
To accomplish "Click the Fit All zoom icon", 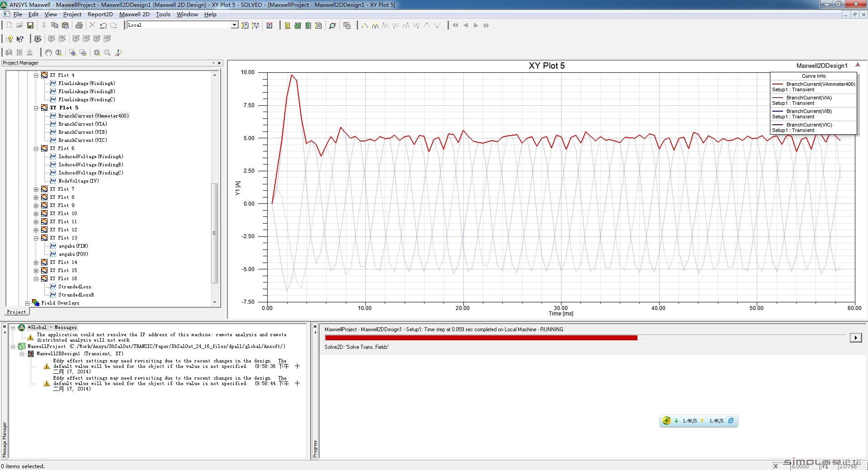I will (97, 52).
